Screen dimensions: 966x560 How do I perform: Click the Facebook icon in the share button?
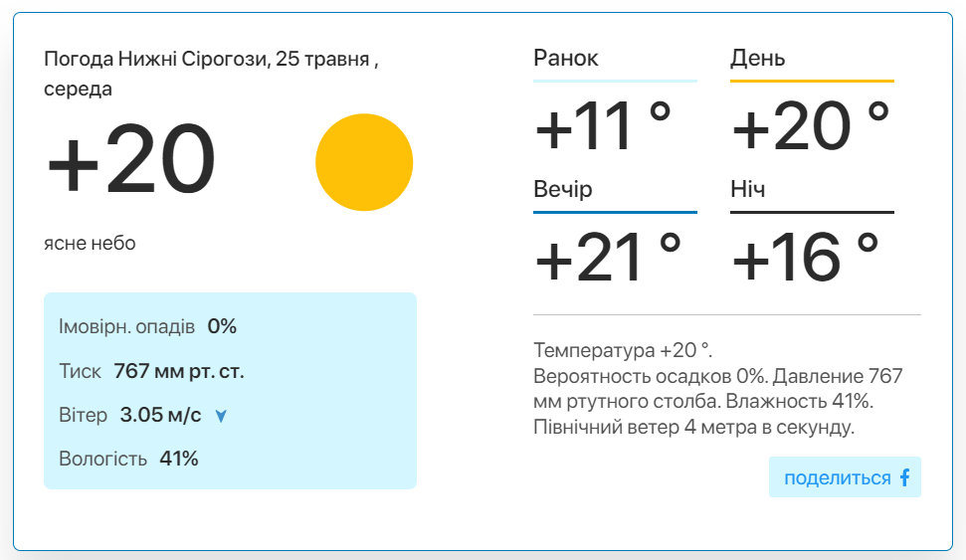904,477
